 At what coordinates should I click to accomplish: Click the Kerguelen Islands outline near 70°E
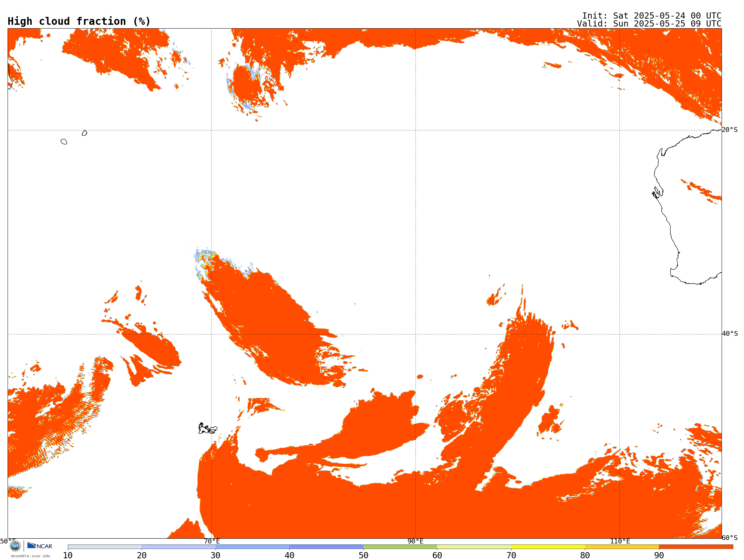(x=208, y=428)
